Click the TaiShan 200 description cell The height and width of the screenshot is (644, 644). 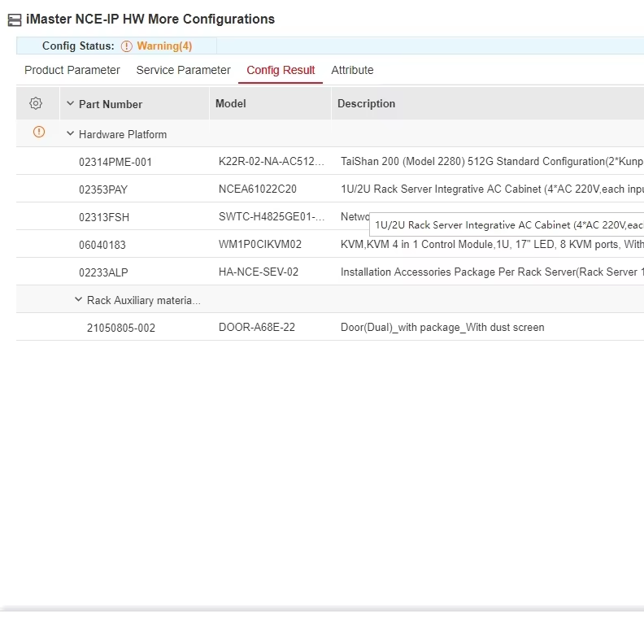pos(492,162)
